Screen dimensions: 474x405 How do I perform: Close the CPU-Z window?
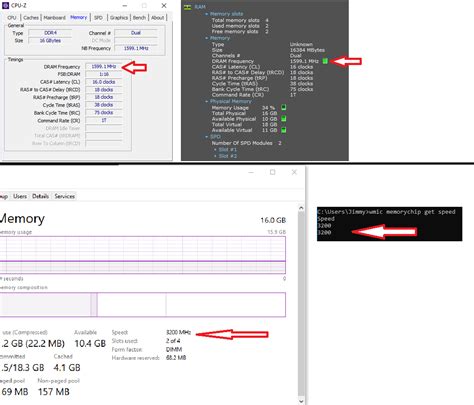164,6
